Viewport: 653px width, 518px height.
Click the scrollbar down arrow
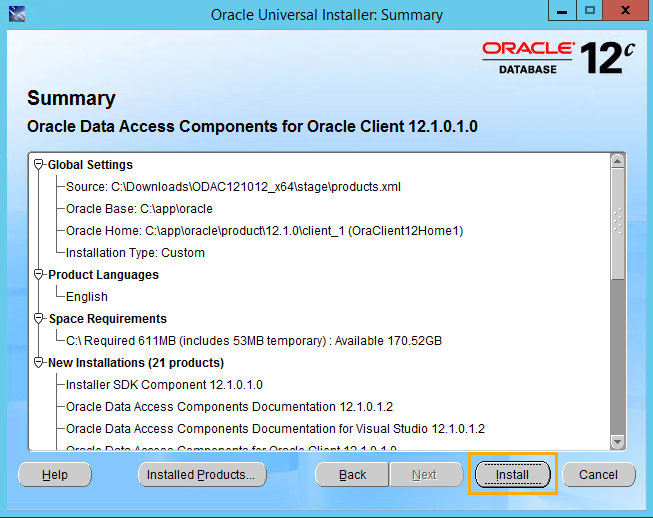618,442
